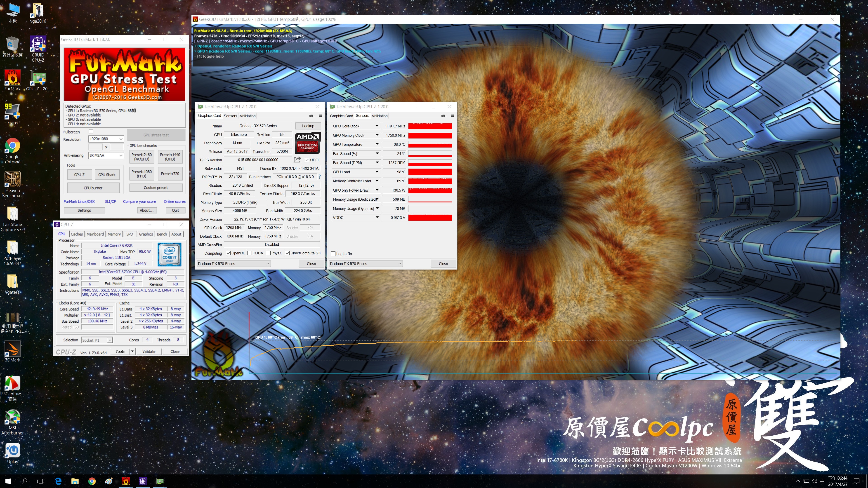Open MSI Afterburner desktop icon
868x488 pixels.
(12, 422)
